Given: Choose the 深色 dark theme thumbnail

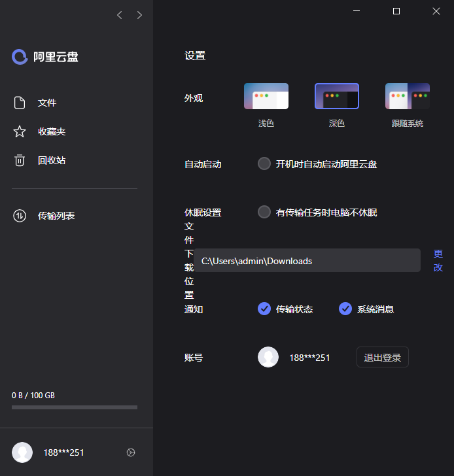Looking at the screenshot, I should pyautogui.click(x=337, y=96).
